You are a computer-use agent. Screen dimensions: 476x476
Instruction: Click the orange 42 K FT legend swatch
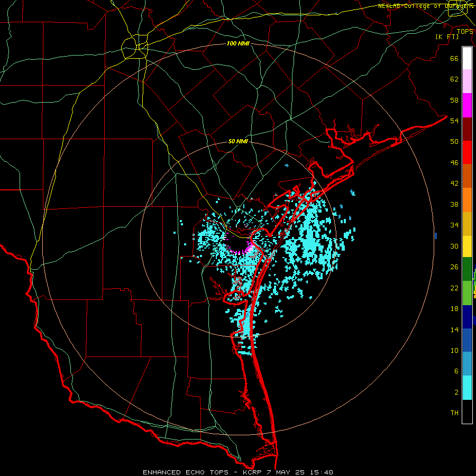467,200
